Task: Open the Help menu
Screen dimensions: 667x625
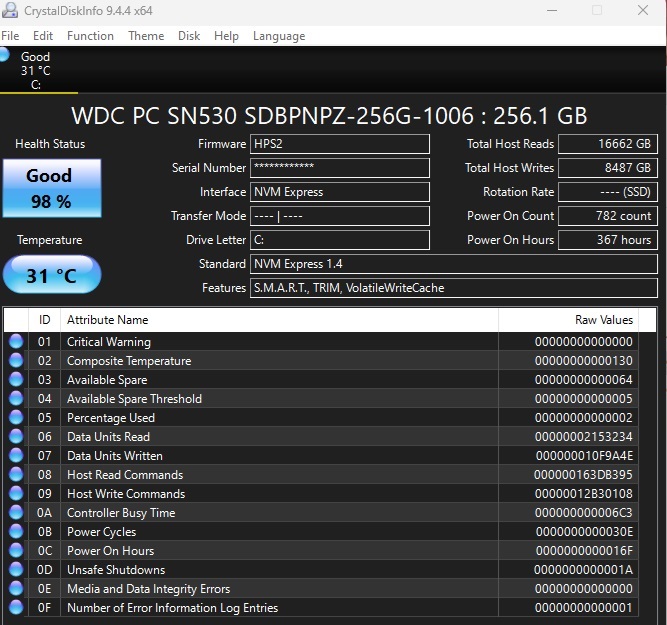Action: (x=226, y=36)
